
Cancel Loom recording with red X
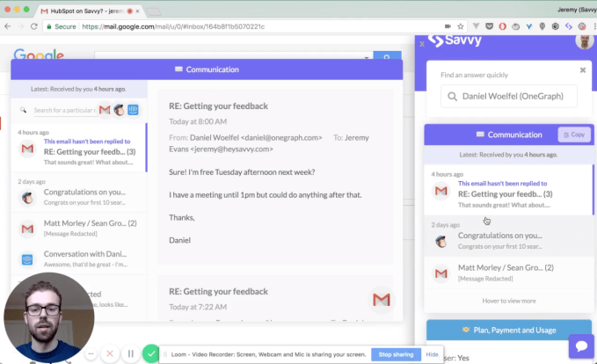110,353
